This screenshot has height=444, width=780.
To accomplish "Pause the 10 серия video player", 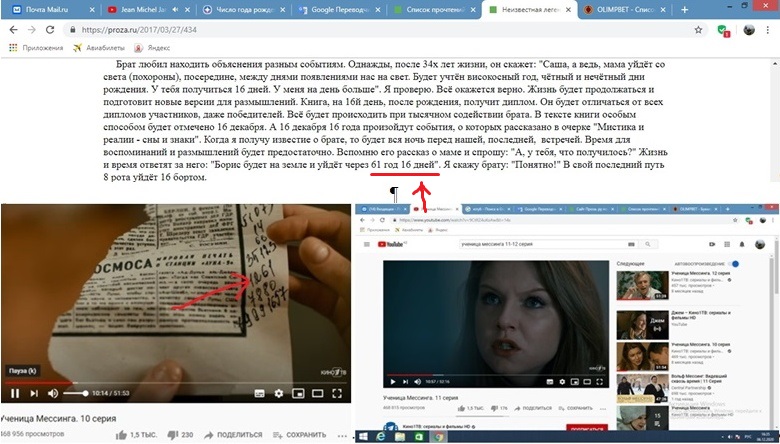I will [15, 393].
